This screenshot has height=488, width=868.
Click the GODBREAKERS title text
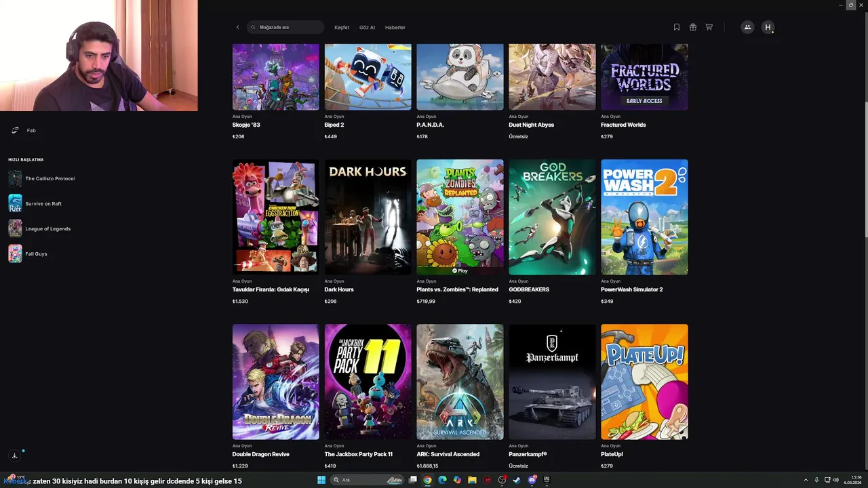(529, 289)
